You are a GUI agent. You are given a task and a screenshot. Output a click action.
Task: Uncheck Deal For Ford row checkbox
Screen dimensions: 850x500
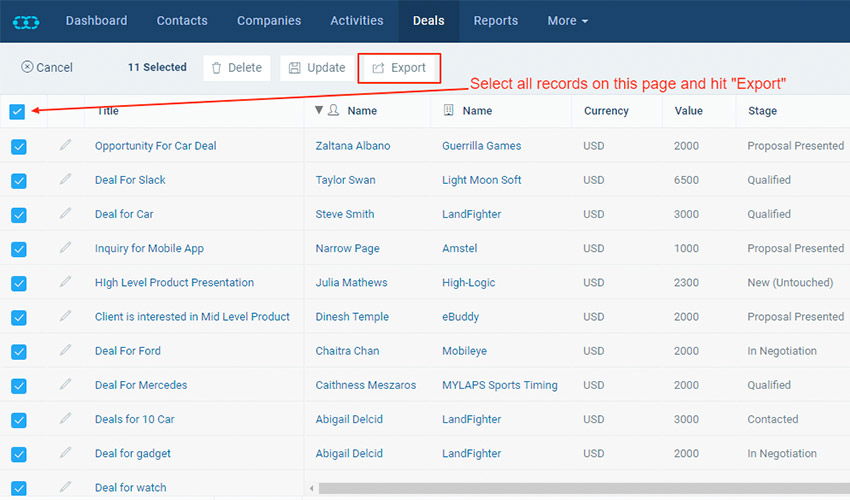(19, 352)
